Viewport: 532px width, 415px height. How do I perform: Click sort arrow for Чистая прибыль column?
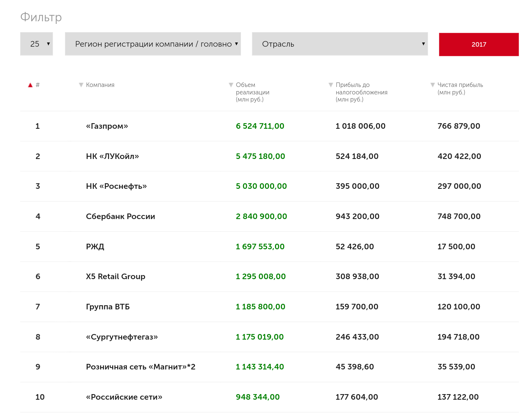point(433,85)
